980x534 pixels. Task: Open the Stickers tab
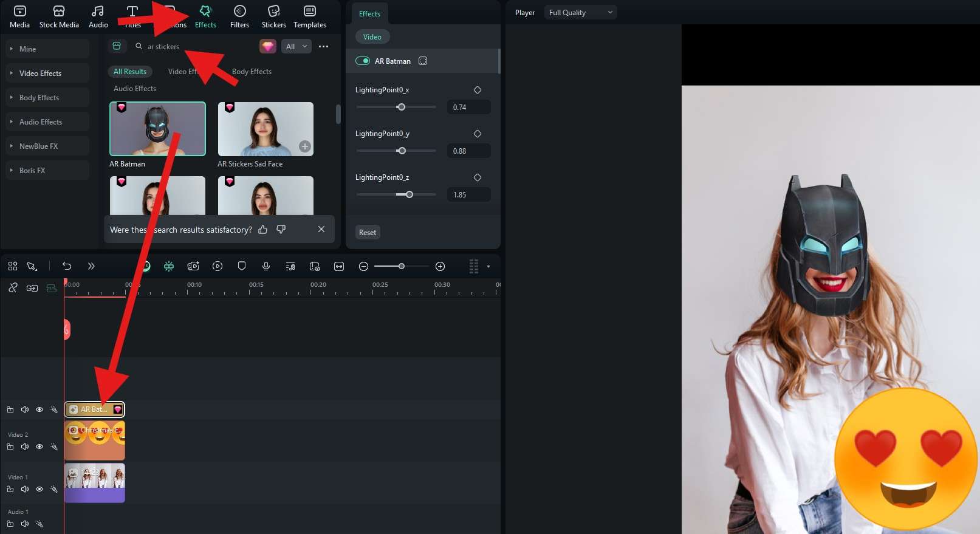pos(273,17)
